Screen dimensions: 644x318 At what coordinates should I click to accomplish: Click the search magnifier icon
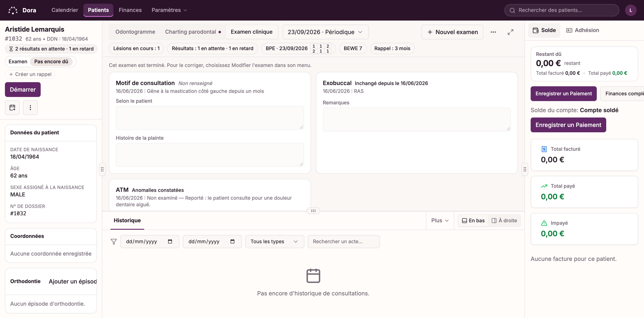[512, 10]
